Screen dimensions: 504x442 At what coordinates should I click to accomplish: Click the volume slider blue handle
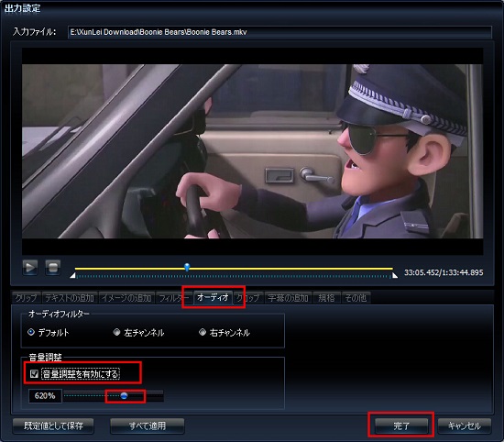pyautogui.click(x=124, y=395)
